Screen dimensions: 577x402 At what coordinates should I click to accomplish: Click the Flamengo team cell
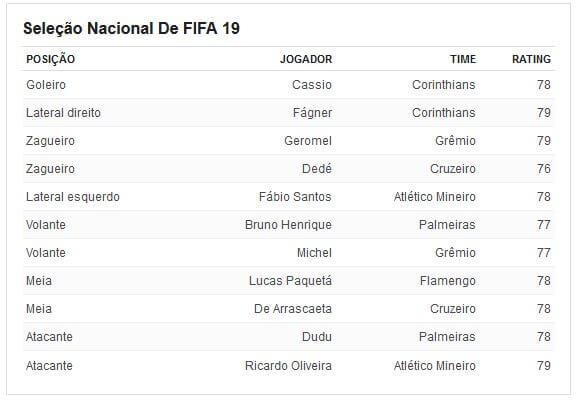click(447, 281)
